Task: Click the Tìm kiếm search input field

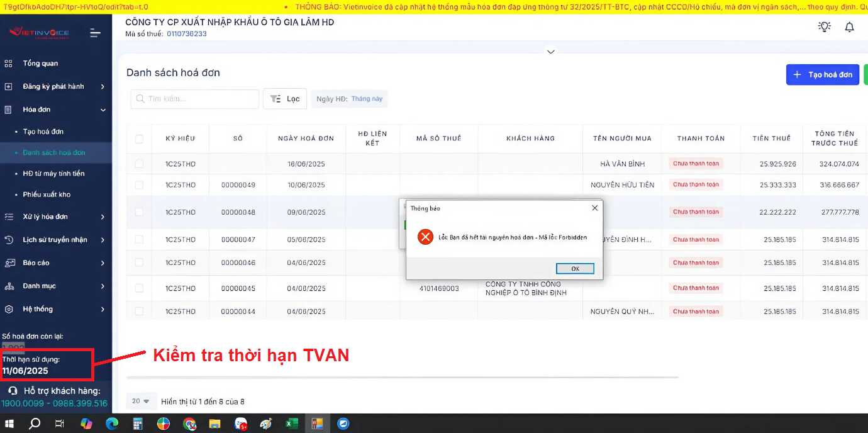Action: coord(194,98)
